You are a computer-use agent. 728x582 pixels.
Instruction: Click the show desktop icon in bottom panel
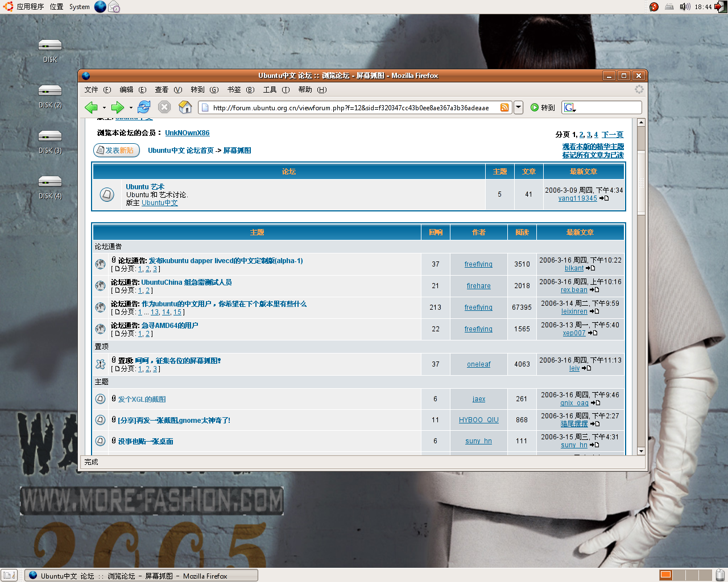click(x=9, y=575)
